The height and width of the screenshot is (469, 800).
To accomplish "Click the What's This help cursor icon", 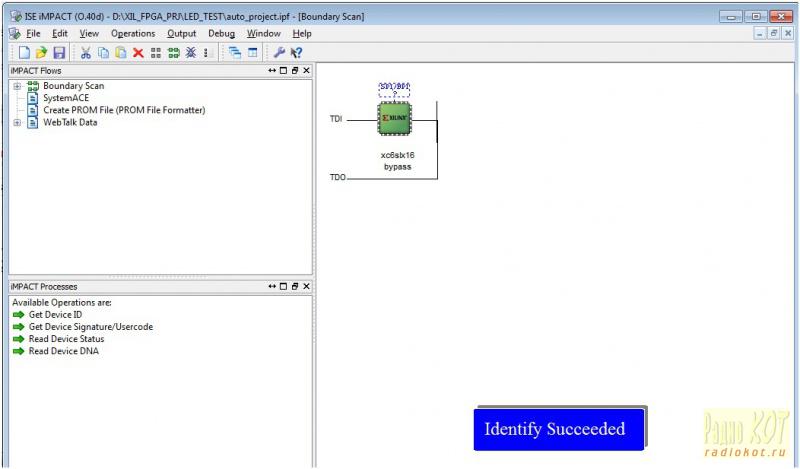I will click(x=297, y=52).
